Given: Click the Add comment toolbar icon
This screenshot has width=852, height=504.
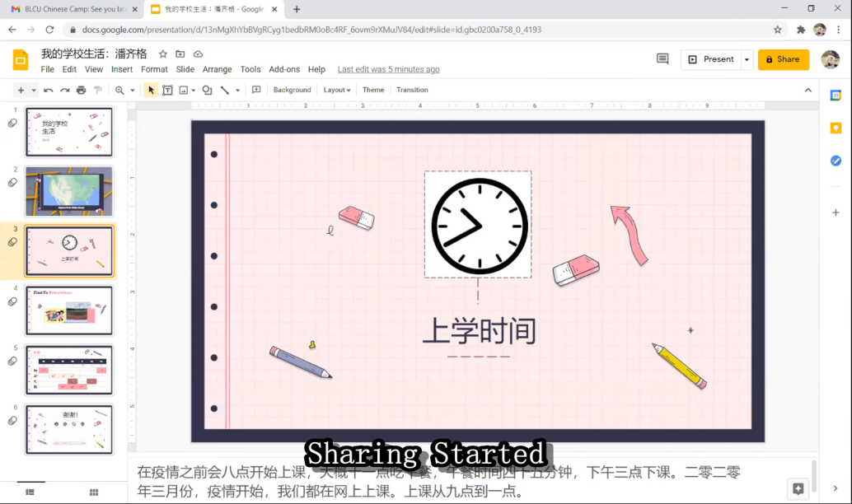Looking at the screenshot, I should (256, 90).
